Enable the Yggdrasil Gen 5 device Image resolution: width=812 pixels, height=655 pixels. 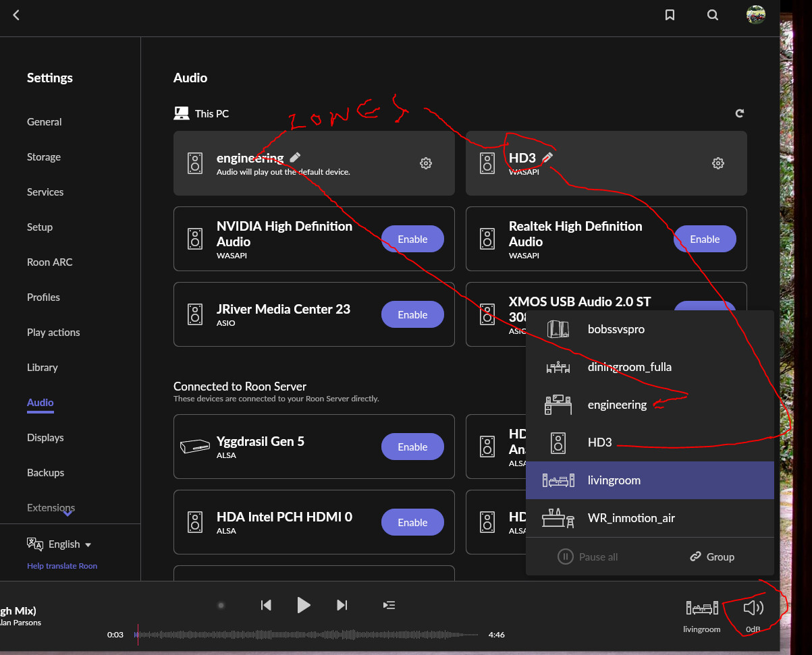coord(412,447)
